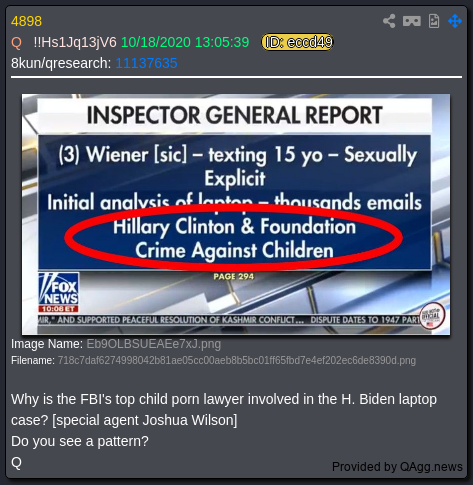Click image name Eb9OLBSUEAEe7xJ.png
473x485 pixels.
(154, 344)
